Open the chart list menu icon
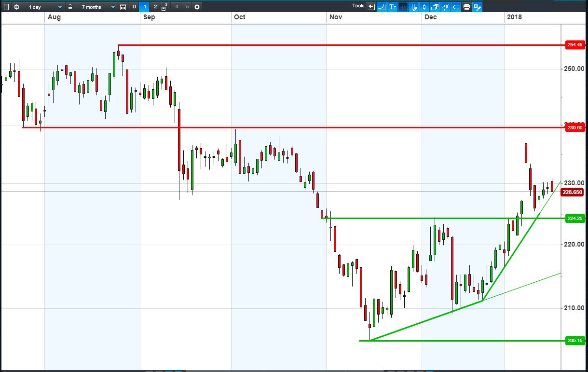Image resolution: width=588 pixels, height=372 pixels. click(7, 7)
